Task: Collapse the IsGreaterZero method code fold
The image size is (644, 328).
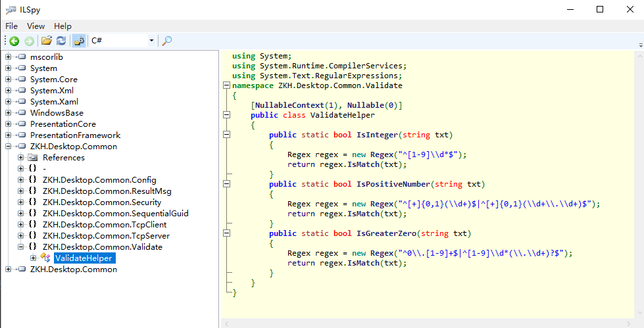Action: click(226, 233)
